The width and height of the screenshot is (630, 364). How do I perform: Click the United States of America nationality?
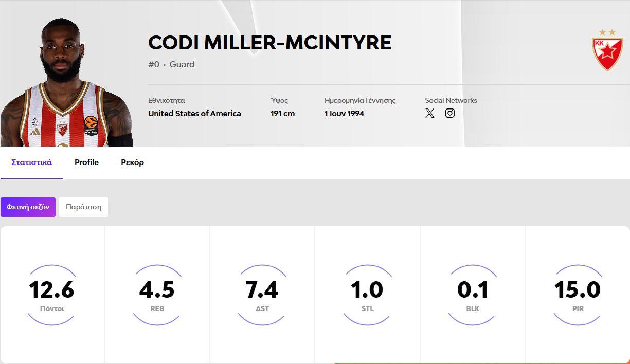point(194,114)
